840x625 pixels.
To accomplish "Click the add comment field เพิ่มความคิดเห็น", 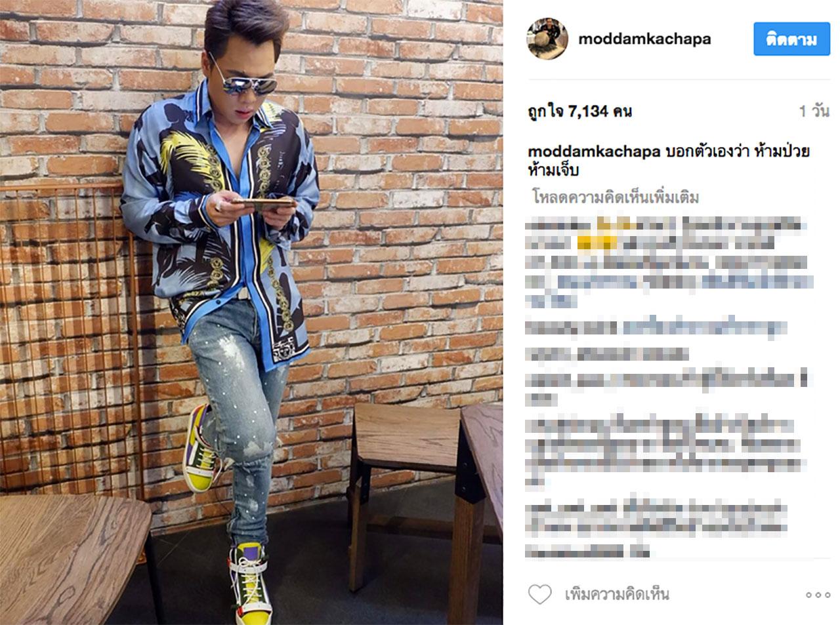I will [617, 594].
